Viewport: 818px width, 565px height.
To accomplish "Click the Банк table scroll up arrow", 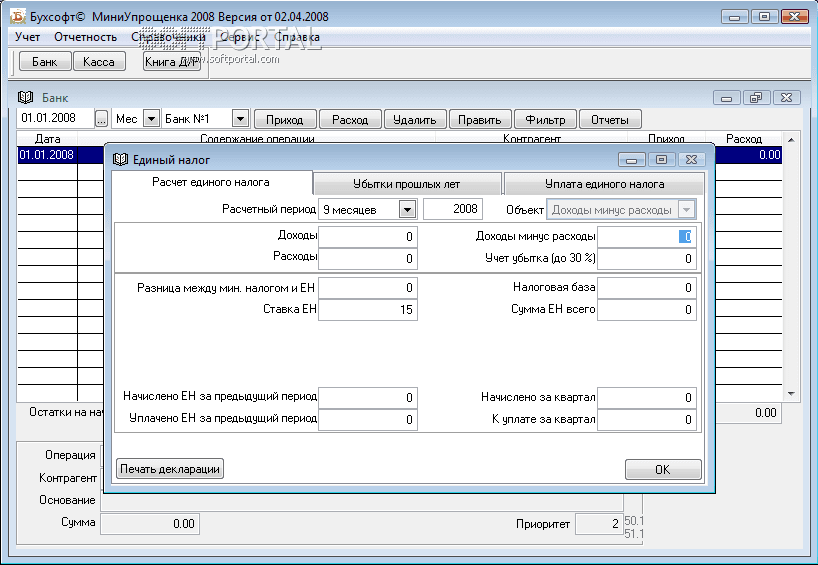I will pyautogui.click(x=791, y=140).
